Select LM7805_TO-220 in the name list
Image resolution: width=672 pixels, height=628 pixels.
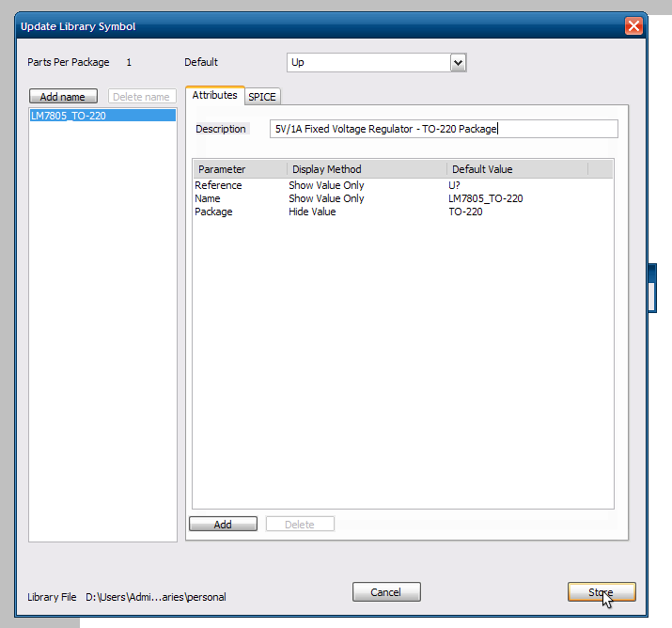pyautogui.click(x=102, y=116)
